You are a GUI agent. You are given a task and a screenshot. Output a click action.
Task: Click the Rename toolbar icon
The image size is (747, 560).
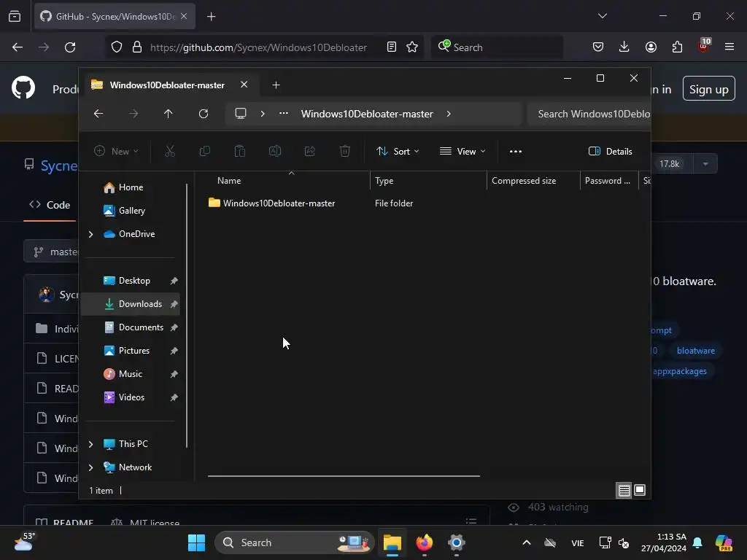tap(275, 152)
